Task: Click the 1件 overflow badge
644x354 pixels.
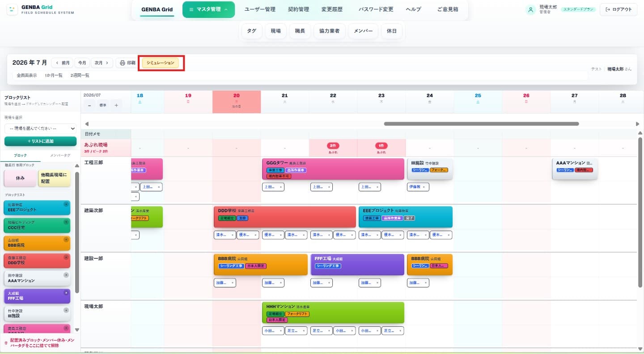Action: pos(381,146)
